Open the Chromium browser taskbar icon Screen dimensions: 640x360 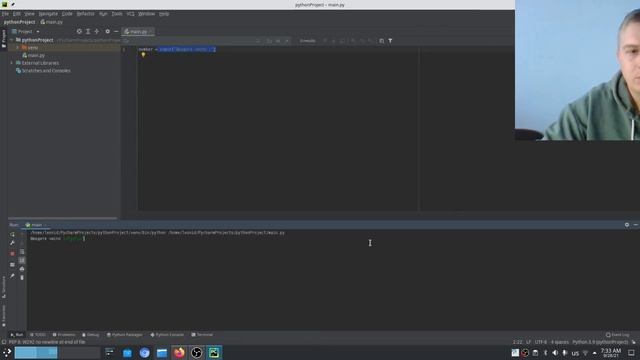point(144,353)
